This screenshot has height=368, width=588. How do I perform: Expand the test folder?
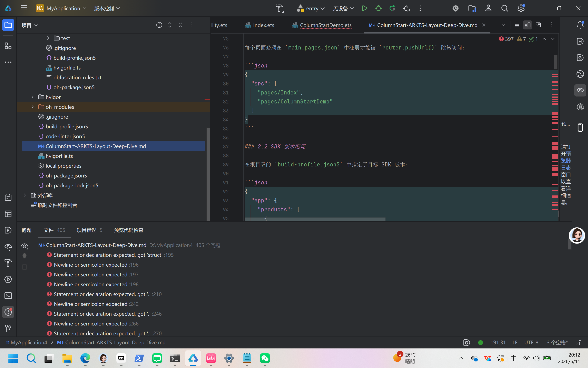(x=48, y=38)
